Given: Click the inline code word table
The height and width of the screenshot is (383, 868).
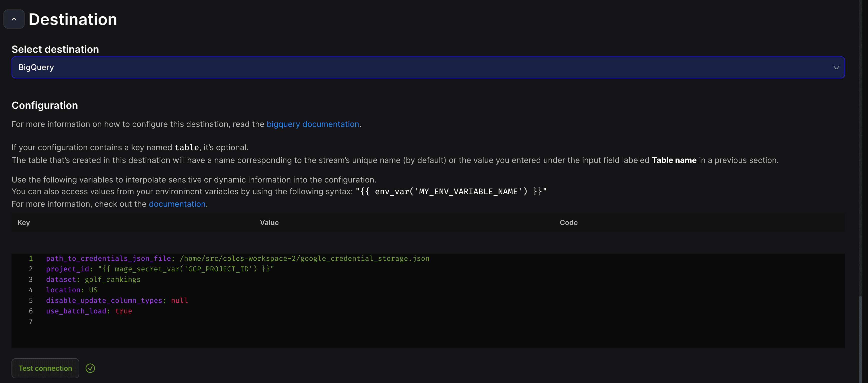Looking at the screenshot, I should (187, 147).
